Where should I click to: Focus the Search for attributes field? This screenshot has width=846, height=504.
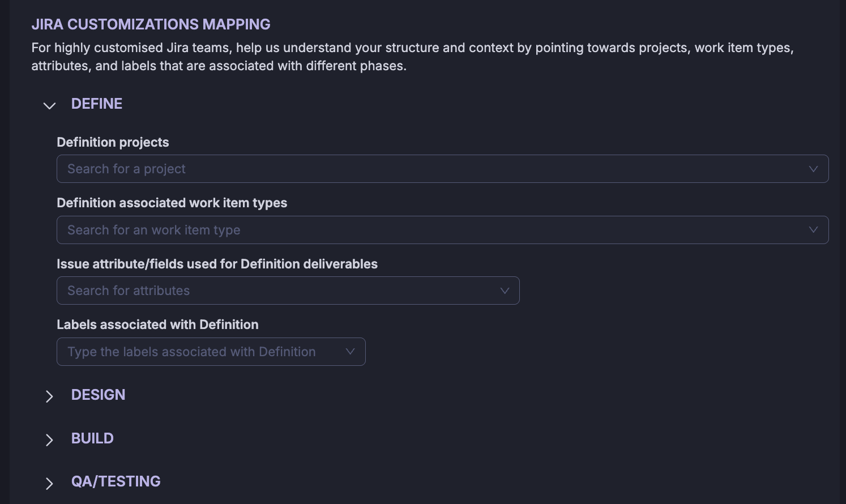[288, 291]
